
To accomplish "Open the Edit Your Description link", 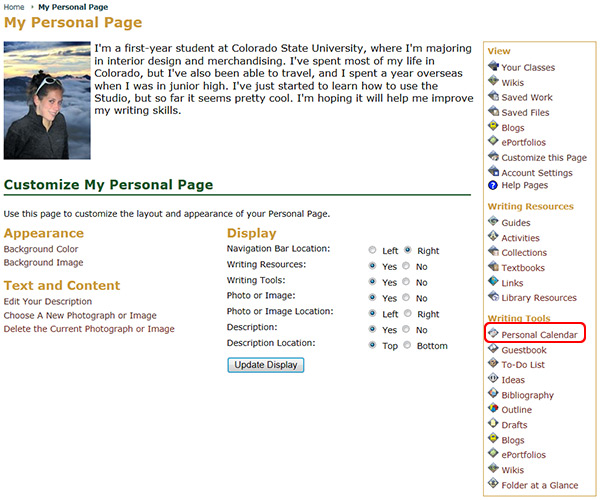I will tap(47, 302).
